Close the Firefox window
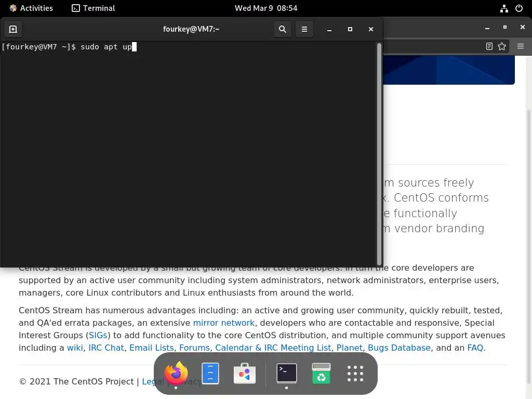The width and height of the screenshot is (532, 399). [523, 27]
